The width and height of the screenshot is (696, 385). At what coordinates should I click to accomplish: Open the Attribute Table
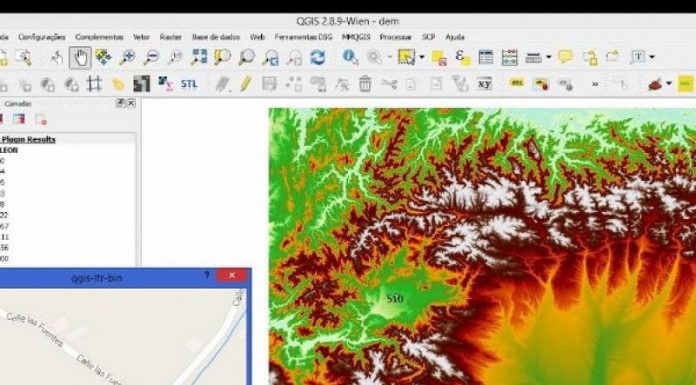pyautogui.click(x=486, y=57)
